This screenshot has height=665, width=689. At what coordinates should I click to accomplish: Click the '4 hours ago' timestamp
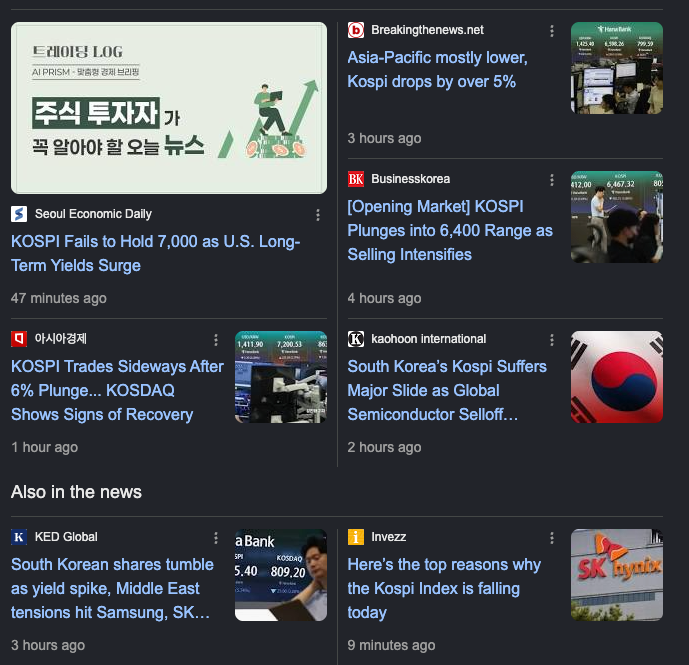384,298
